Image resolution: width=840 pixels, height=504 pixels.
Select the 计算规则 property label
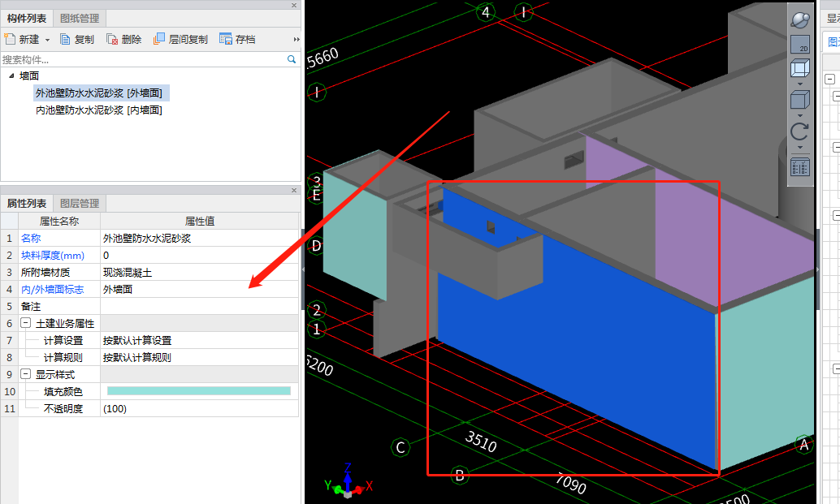63,357
